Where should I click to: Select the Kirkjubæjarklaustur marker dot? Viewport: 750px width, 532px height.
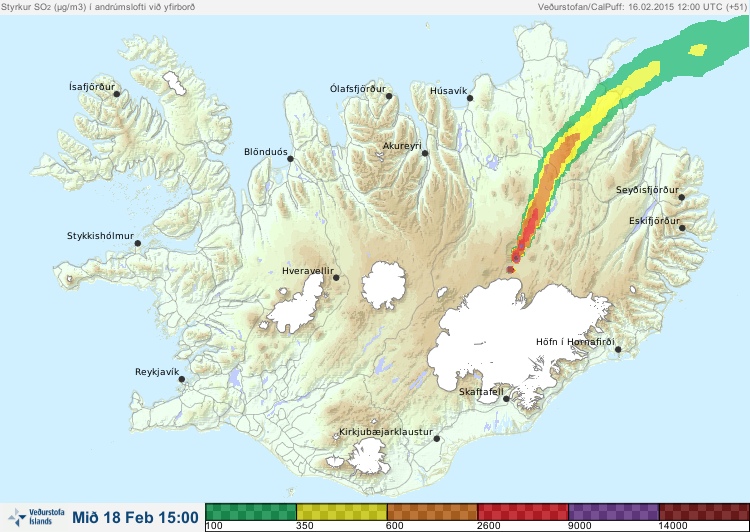(436, 439)
